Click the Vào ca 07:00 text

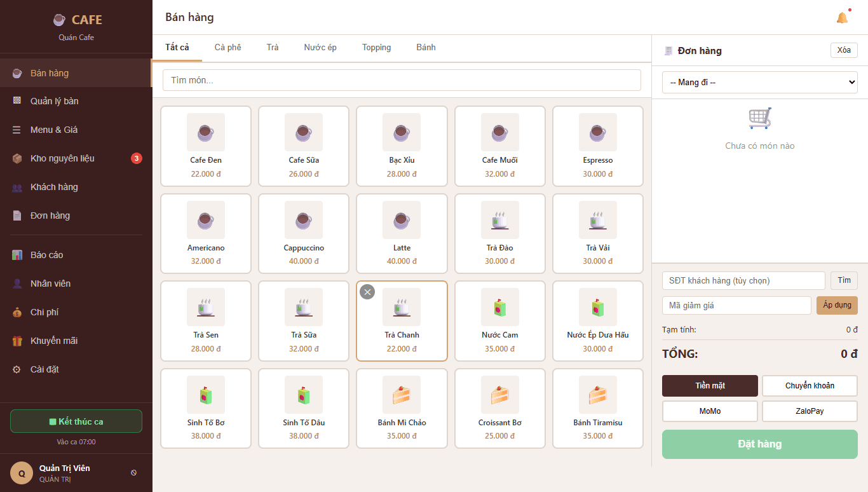click(76, 442)
